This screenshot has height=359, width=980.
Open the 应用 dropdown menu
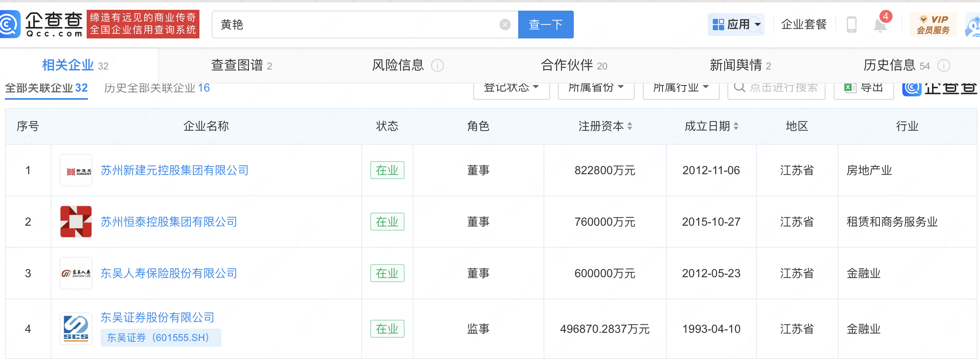click(x=736, y=25)
